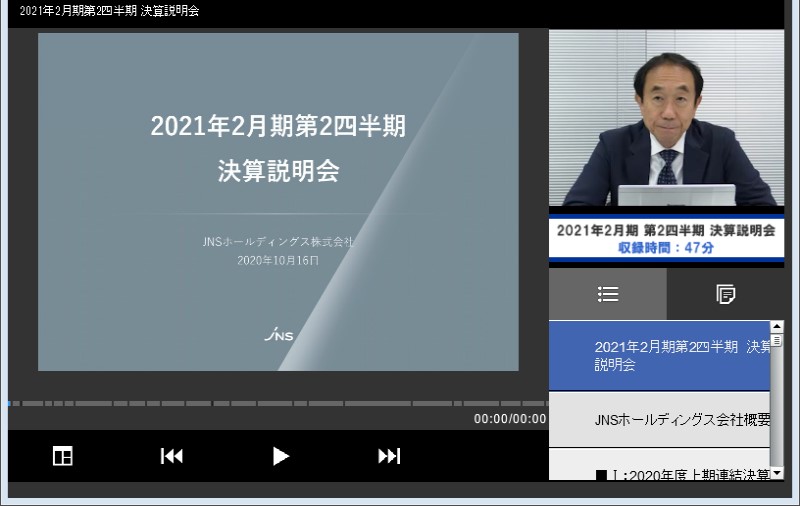Click the chapter list scroll down arrow
Viewport: 800px width, 506px height.
click(x=777, y=473)
